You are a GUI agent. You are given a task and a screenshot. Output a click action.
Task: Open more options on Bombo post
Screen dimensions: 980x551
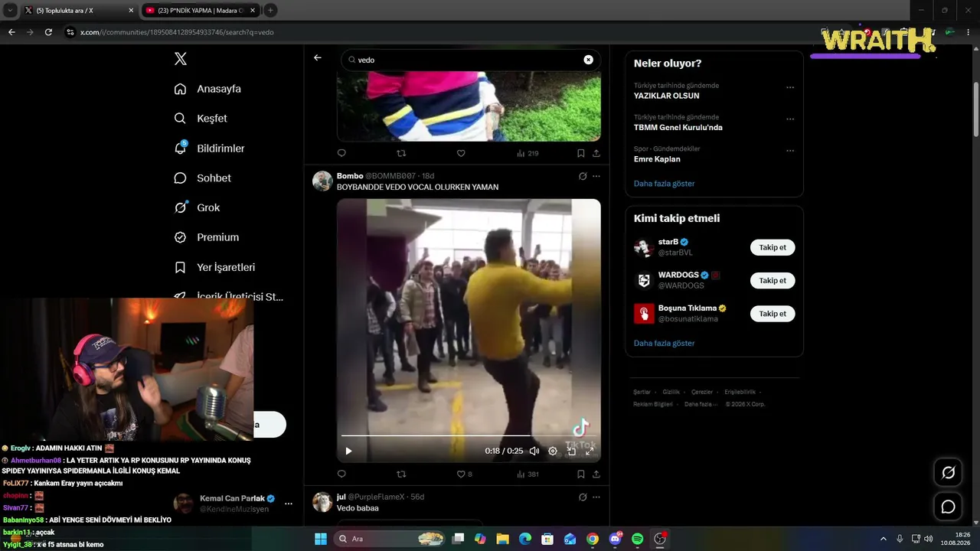click(596, 176)
